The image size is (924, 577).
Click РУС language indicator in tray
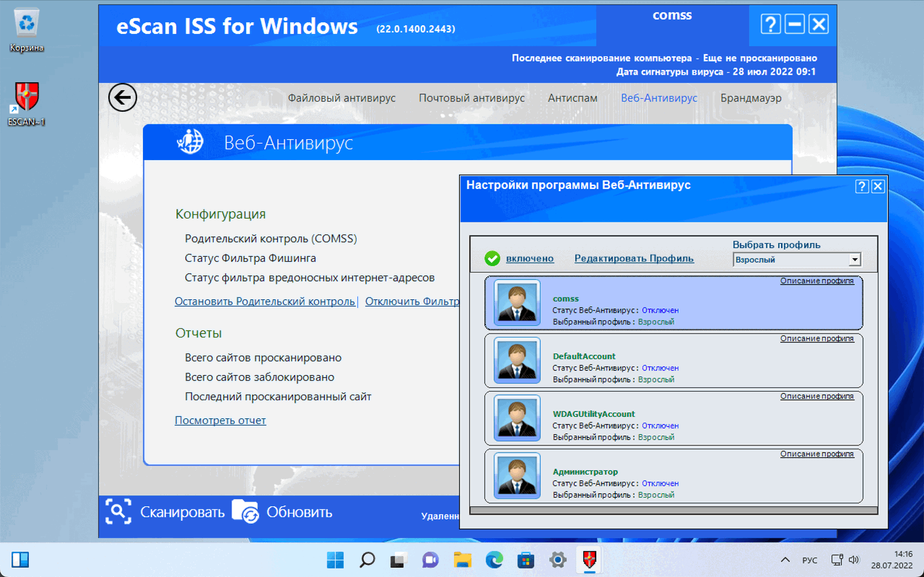809,560
